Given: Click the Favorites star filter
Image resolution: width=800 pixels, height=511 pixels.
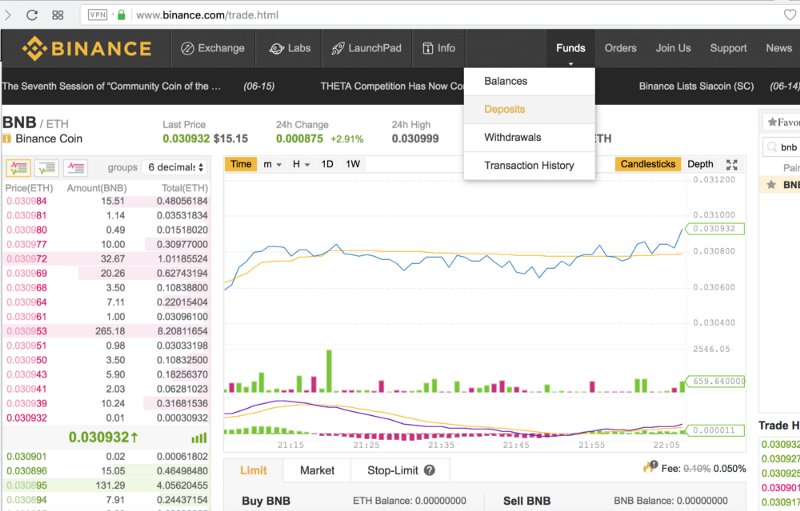Looking at the screenshot, I should coord(784,122).
